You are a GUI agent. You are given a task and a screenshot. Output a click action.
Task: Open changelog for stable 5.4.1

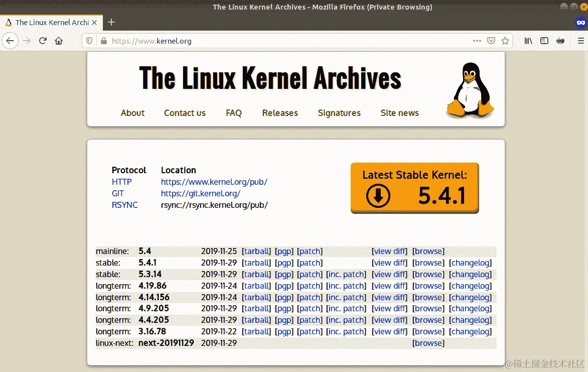click(471, 263)
